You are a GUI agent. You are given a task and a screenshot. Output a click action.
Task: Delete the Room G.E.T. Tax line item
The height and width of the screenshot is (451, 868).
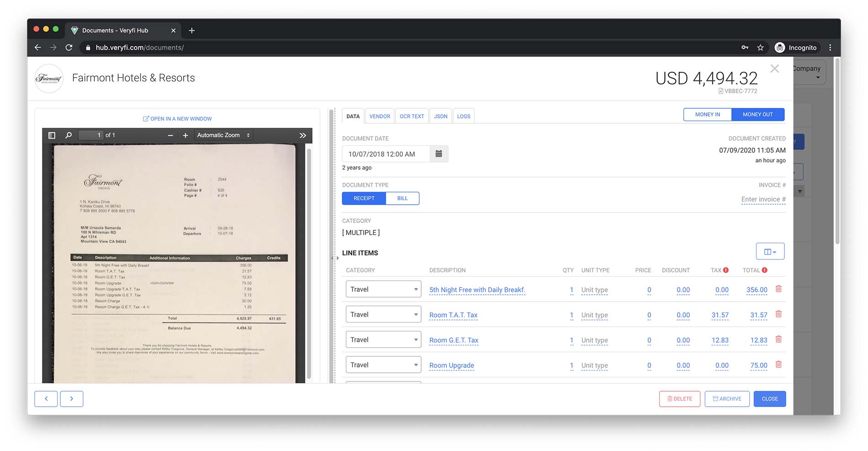point(779,339)
